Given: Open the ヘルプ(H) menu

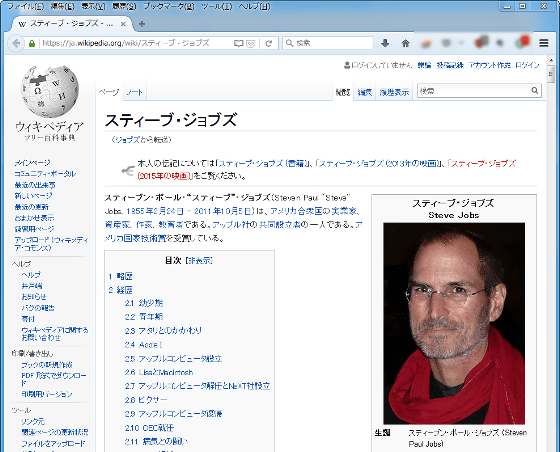Looking at the screenshot, I should click(254, 6).
